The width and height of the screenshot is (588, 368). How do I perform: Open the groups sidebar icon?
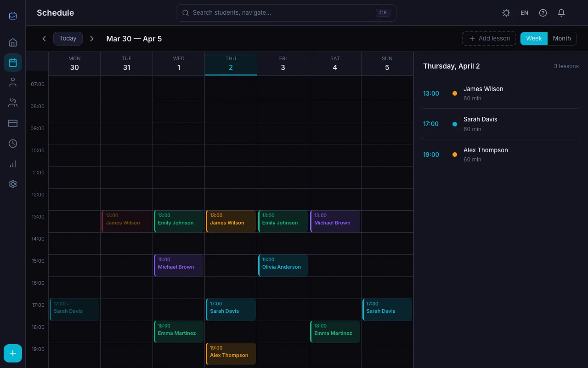[x=13, y=103]
